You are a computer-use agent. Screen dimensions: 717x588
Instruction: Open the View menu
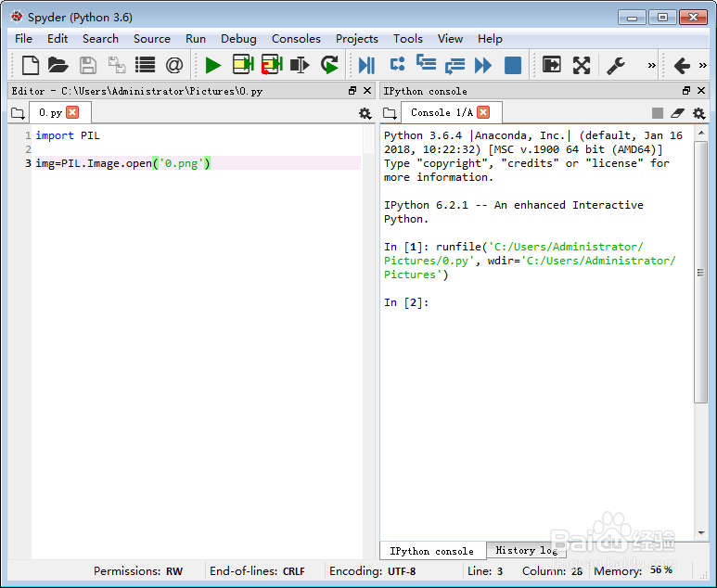tap(451, 39)
